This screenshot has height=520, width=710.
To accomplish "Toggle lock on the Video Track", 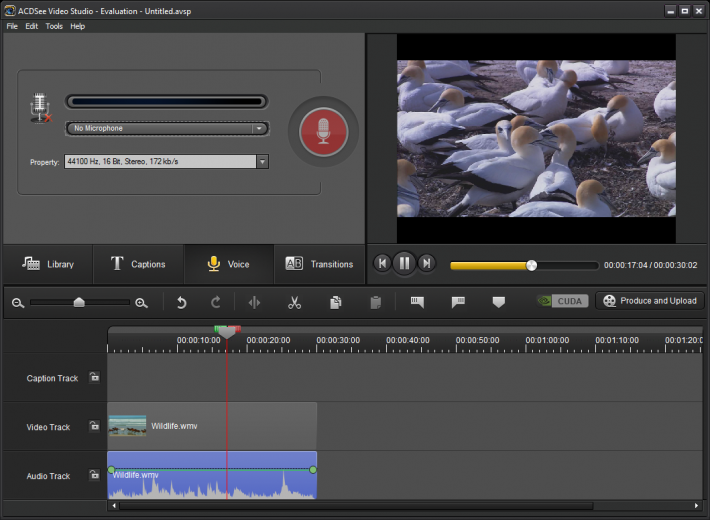I will pyautogui.click(x=94, y=426).
